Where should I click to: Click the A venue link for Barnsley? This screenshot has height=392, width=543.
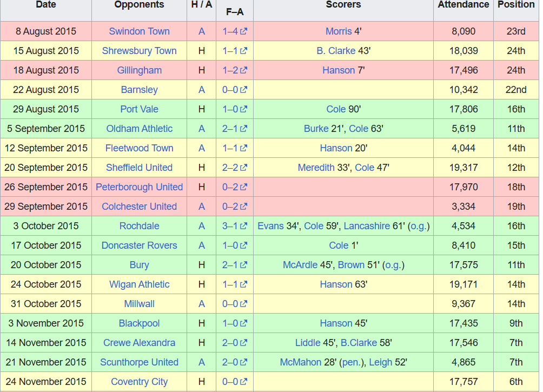point(202,90)
